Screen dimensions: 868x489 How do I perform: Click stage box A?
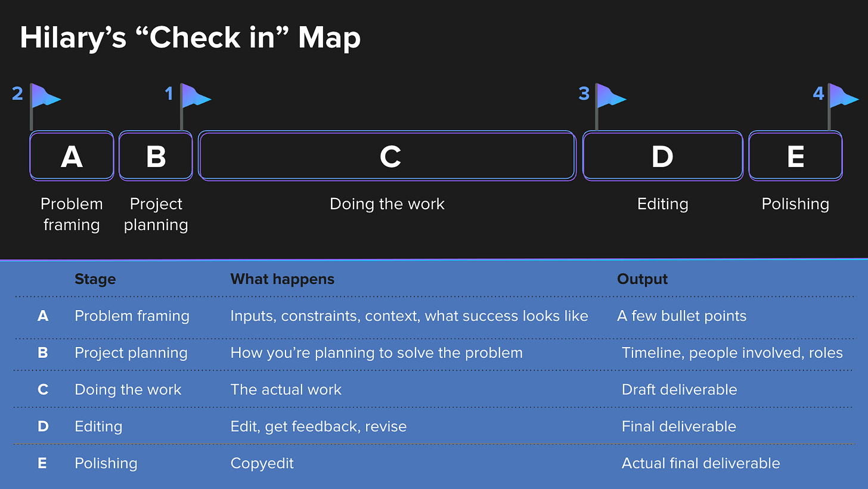pyautogui.click(x=72, y=156)
